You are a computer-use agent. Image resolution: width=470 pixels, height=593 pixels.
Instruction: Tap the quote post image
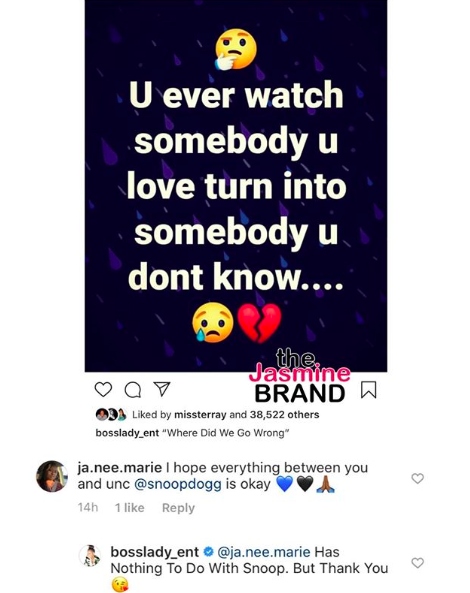[x=236, y=186]
